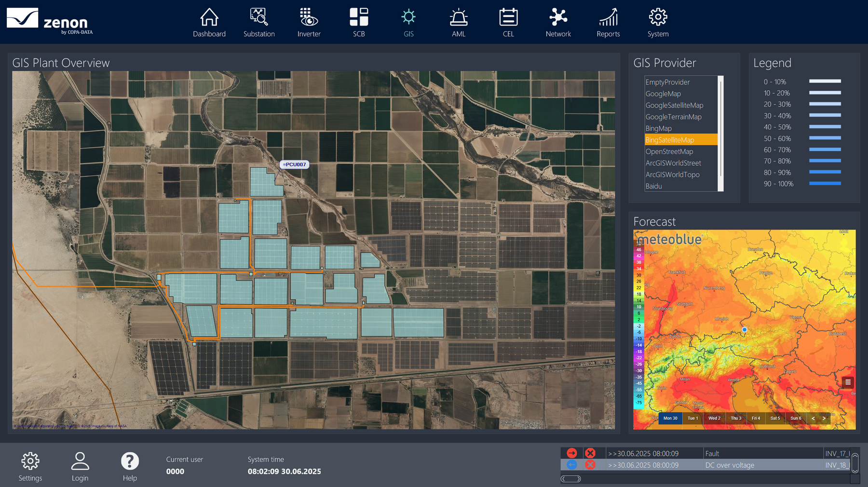Viewport: 868px width, 487px height.
Task: Click the alarm list horizontal scrollbar
Action: 571,479
